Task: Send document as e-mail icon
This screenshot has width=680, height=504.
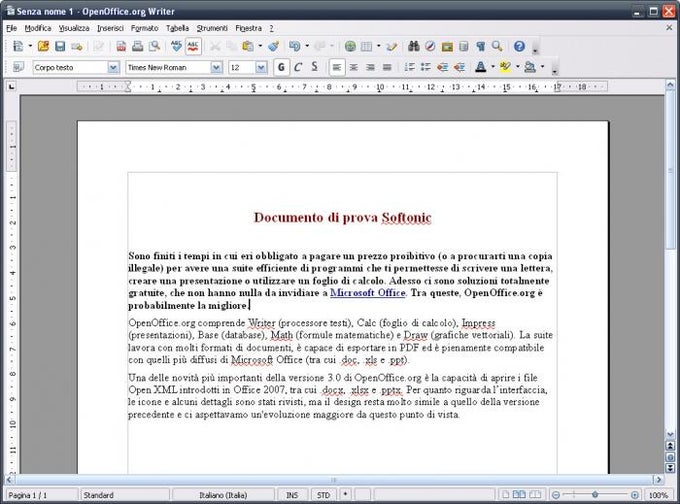Action: click(77, 46)
